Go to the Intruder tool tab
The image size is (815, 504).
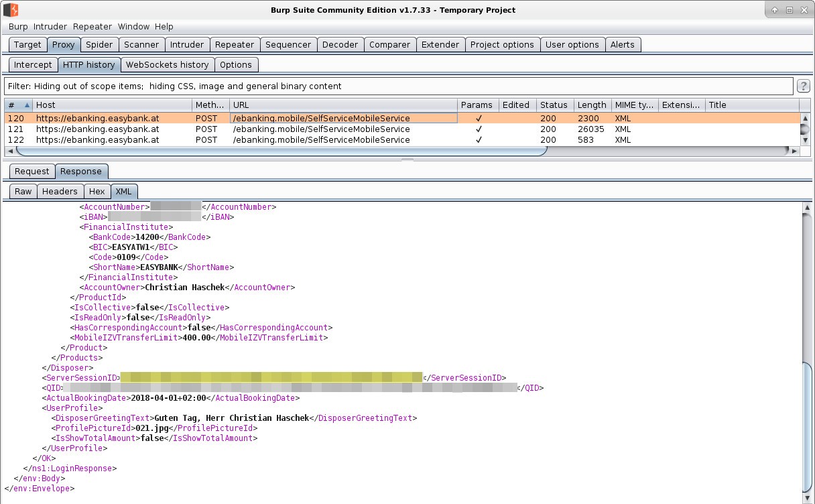pos(187,45)
